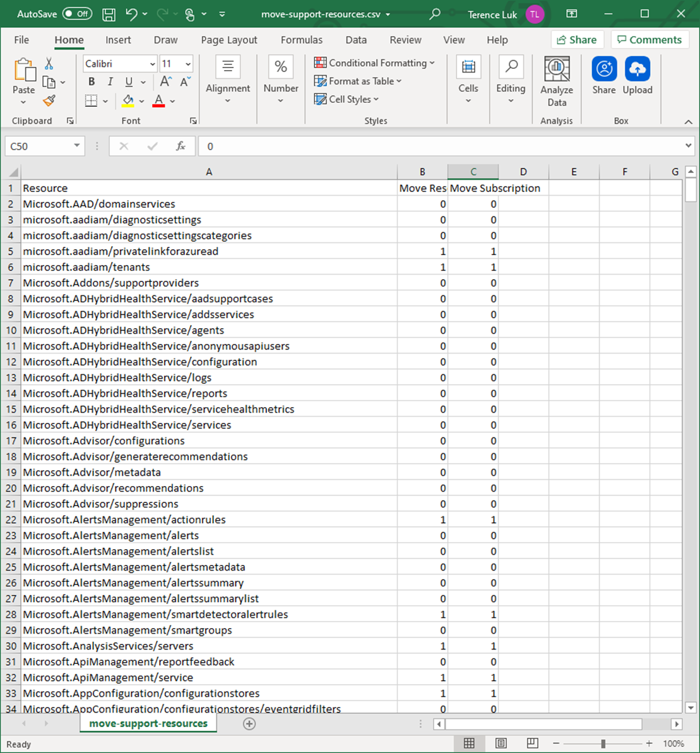Click the vertical scrollbar down arrow

click(x=691, y=708)
